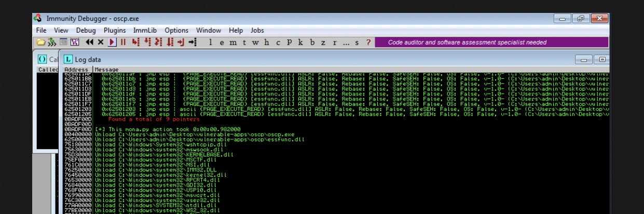Close the debugged program with the X icon
Image resolution: width=644 pixels, height=214 pixels.
click(101, 42)
